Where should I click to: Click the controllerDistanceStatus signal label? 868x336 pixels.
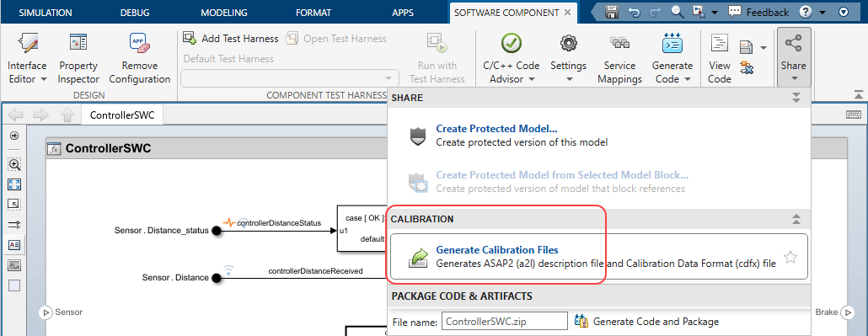(279, 223)
